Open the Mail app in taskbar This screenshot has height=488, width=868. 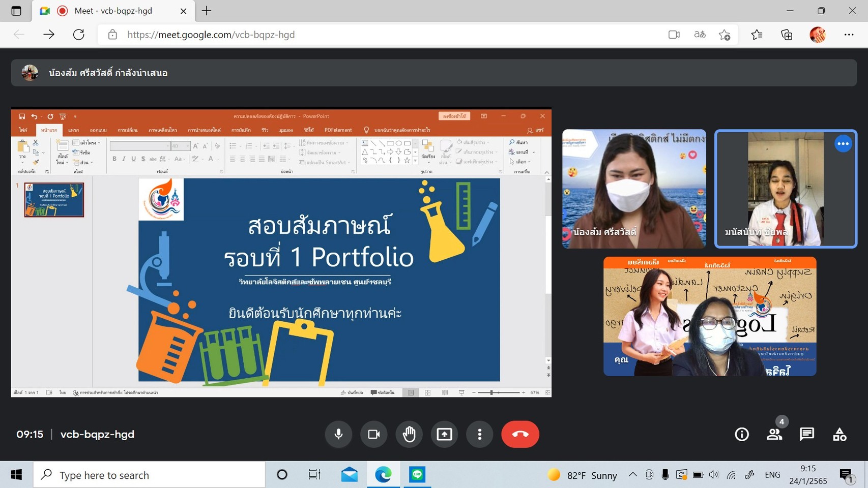coord(349,475)
